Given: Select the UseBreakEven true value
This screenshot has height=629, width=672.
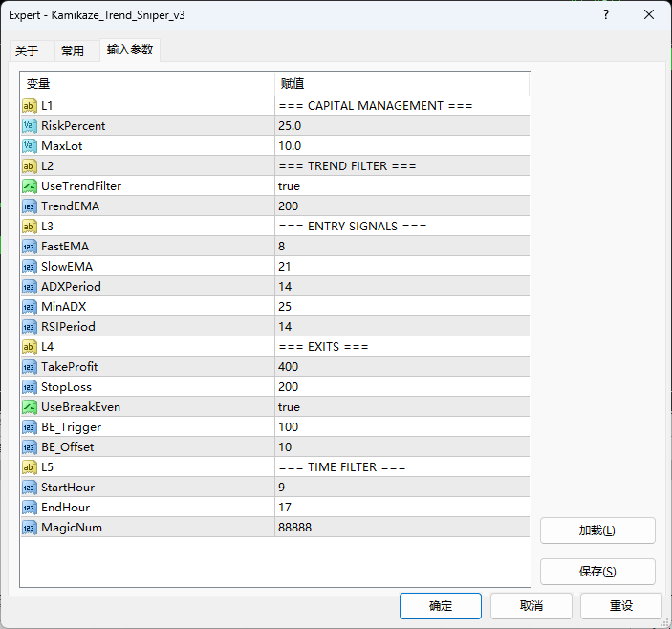Looking at the screenshot, I should [x=401, y=406].
